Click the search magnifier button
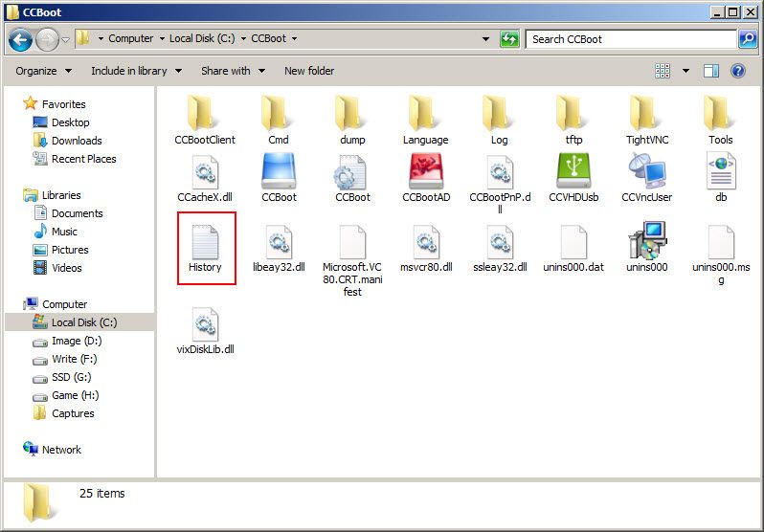764x532 pixels. tap(748, 39)
